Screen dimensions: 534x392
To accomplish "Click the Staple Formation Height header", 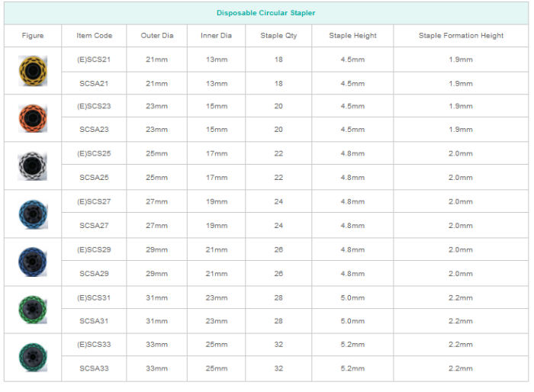I will pyautogui.click(x=461, y=36).
